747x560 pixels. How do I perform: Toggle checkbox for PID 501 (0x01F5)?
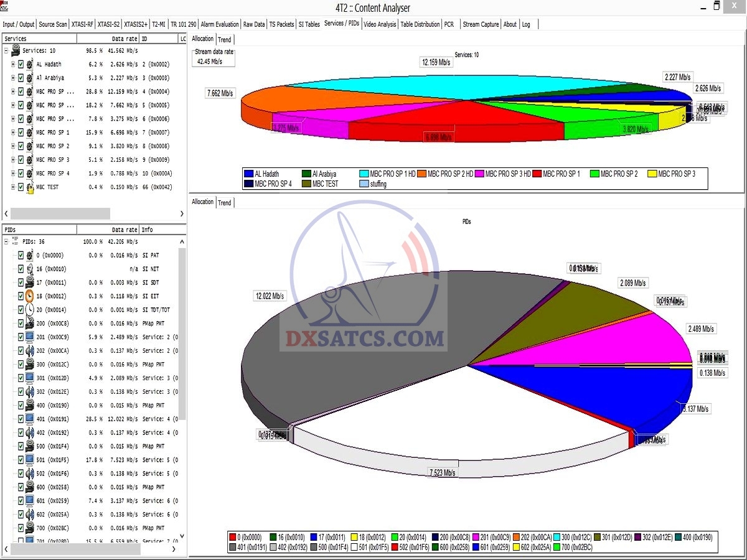click(21, 460)
